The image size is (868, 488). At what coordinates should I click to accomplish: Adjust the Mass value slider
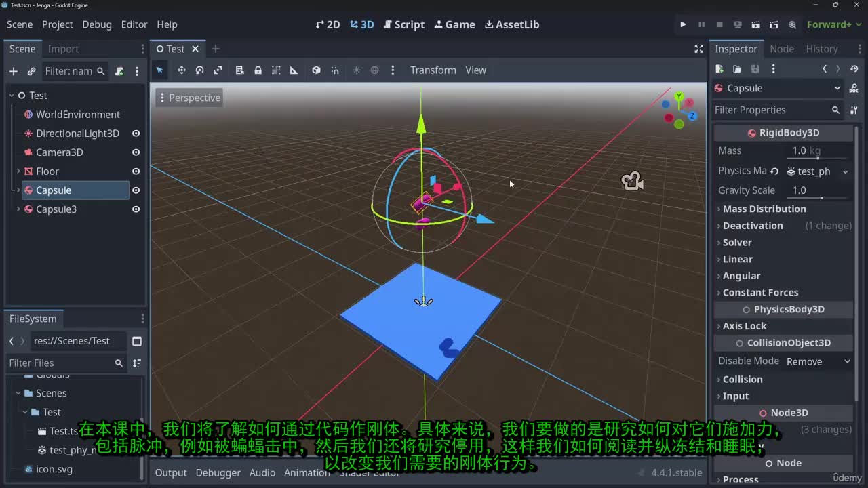coord(818,158)
